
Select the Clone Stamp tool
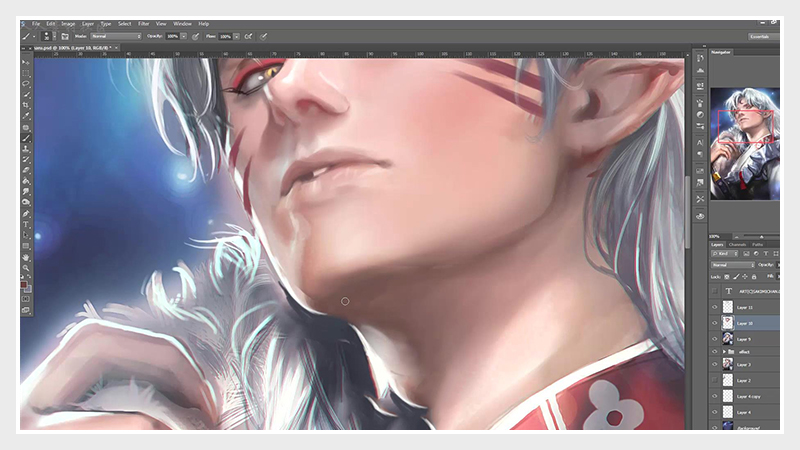click(x=26, y=149)
